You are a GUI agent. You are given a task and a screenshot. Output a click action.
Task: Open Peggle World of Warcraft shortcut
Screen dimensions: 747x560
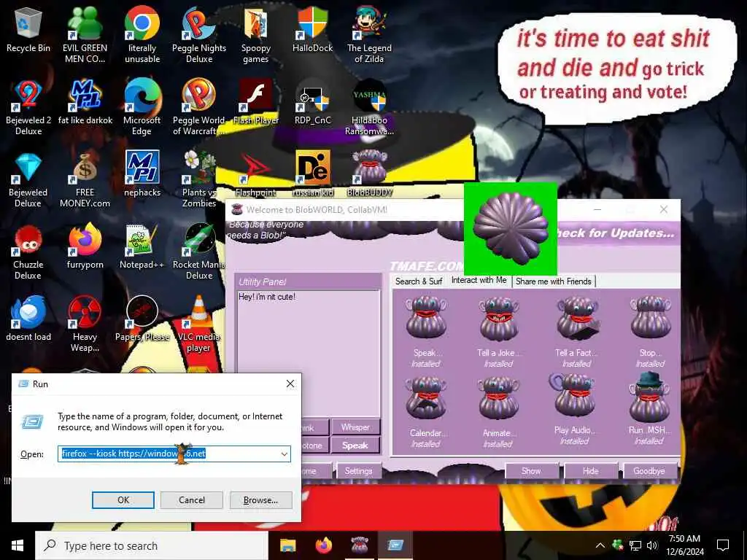click(x=199, y=107)
